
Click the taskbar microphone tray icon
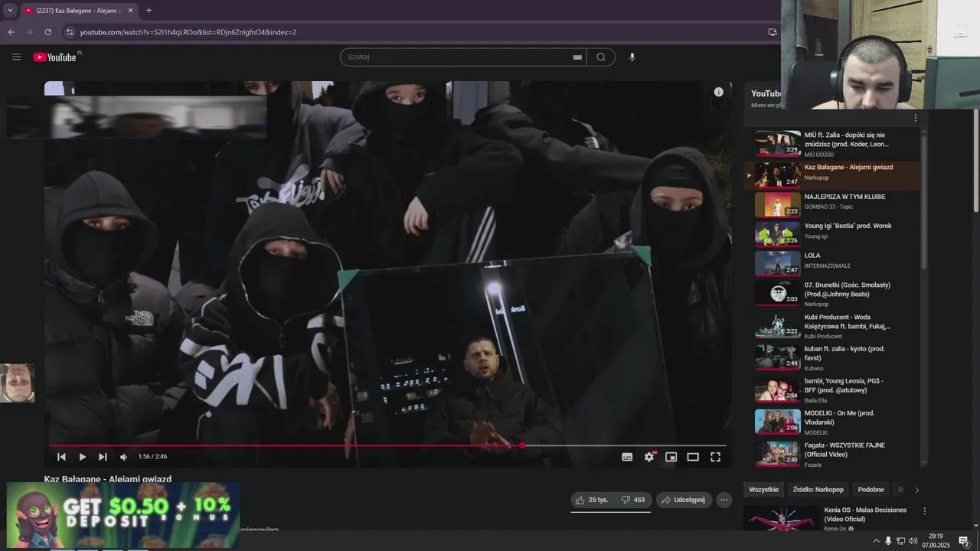click(888, 541)
